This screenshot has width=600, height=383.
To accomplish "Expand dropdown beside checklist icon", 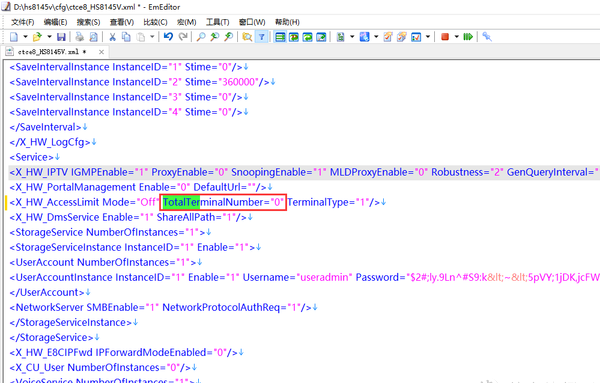I will [428, 37].
